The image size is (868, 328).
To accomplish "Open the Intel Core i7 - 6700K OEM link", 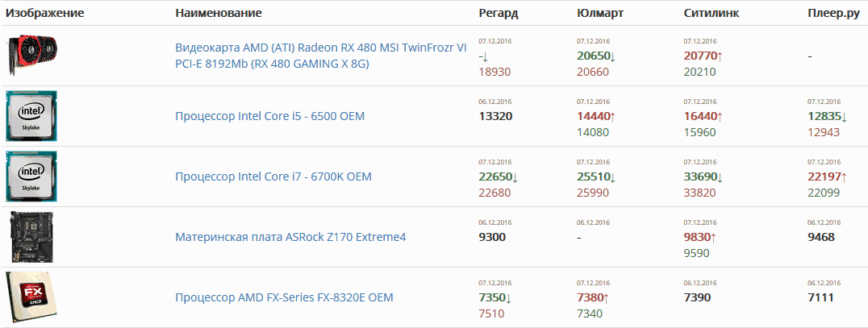I will (273, 176).
